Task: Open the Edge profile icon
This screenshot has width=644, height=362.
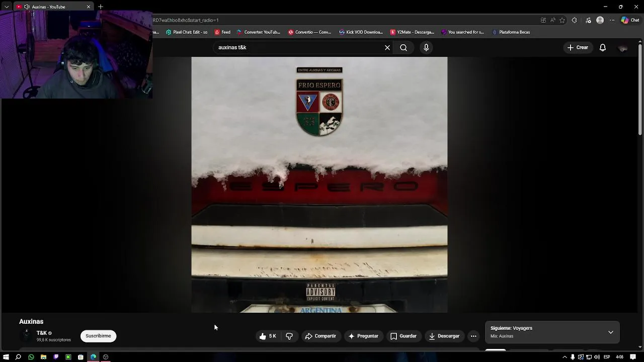Action: pos(600,20)
